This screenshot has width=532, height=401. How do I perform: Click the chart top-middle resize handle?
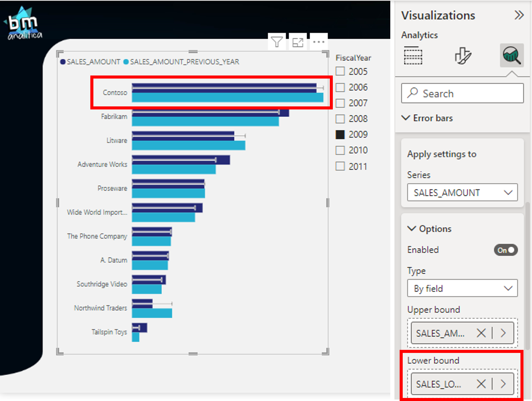(x=193, y=52)
